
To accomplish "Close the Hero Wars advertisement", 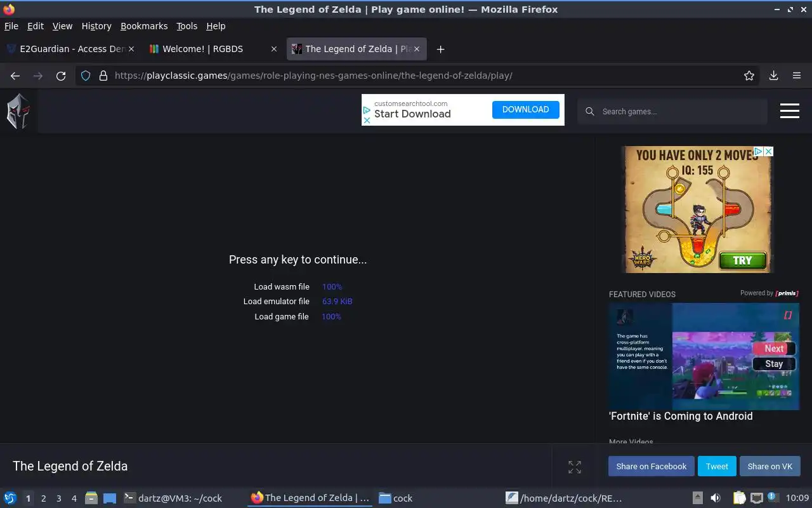I will pos(768,152).
